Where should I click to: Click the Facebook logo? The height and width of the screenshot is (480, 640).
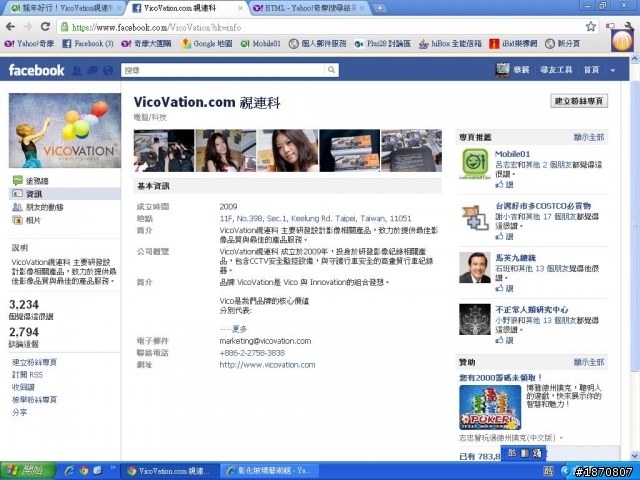coord(36,70)
